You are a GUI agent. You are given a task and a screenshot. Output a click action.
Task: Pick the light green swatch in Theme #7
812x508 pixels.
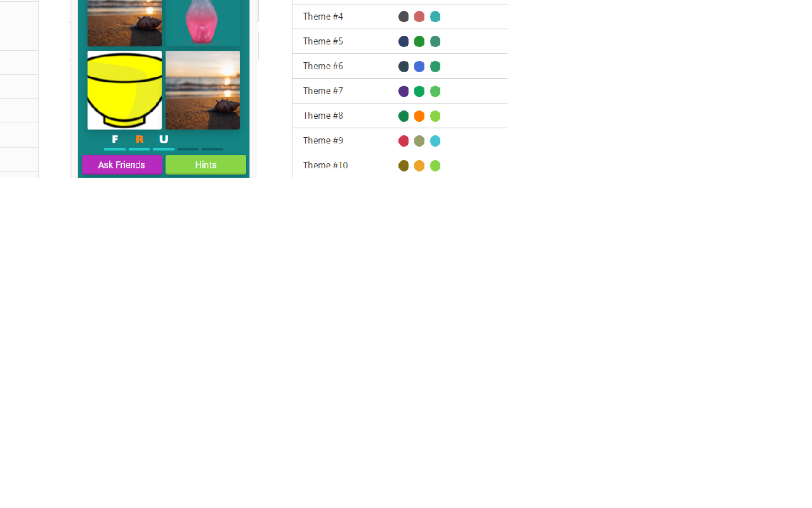(x=435, y=91)
